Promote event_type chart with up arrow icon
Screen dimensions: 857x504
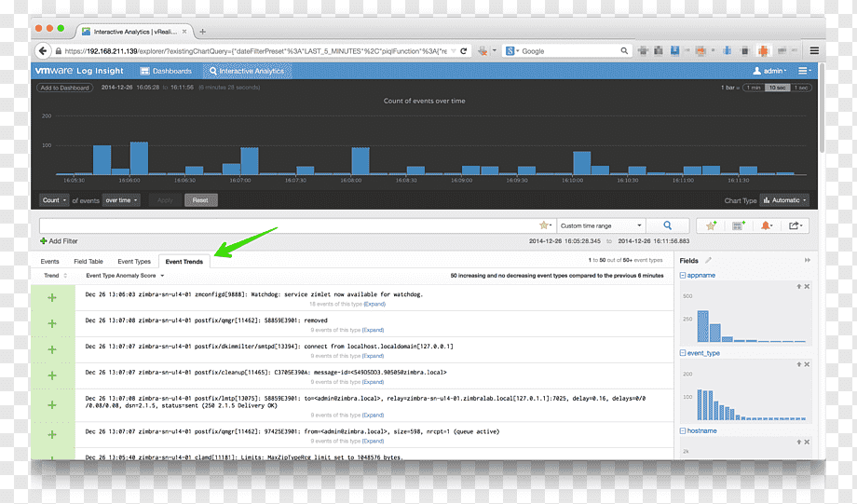tap(798, 364)
